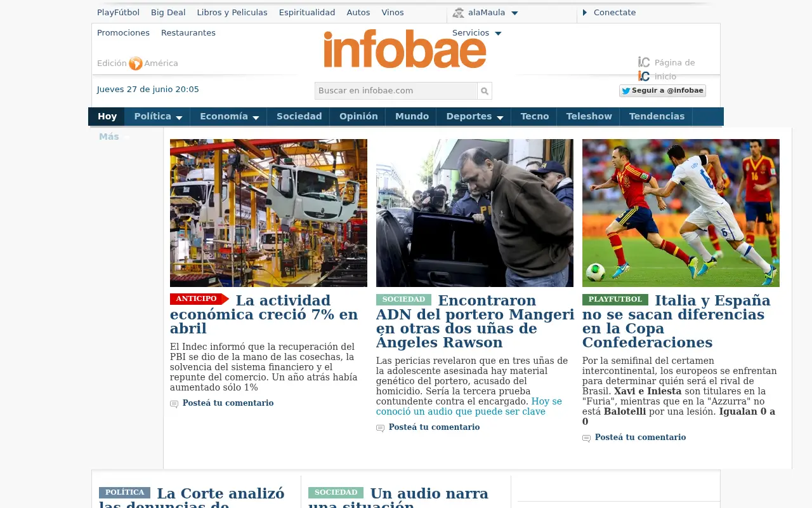Expand the alaMaula dropdown arrow
Image resolution: width=812 pixels, height=508 pixels.
(514, 13)
